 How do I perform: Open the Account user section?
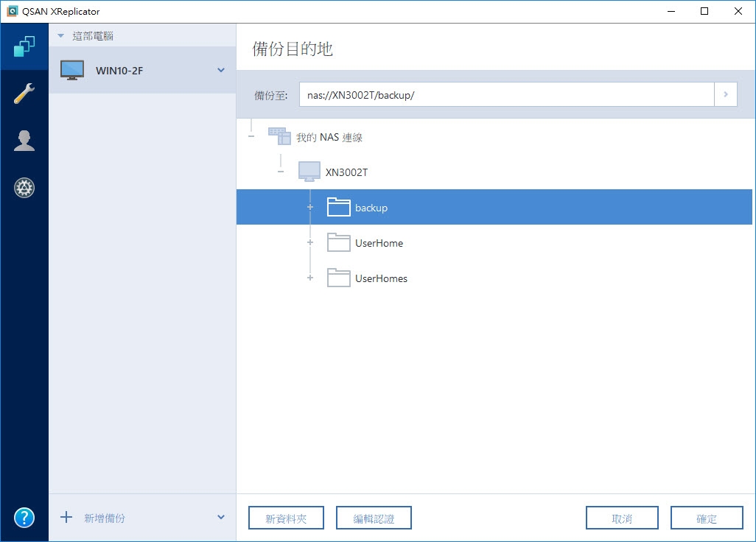pyautogui.click(x=24, y=141)
